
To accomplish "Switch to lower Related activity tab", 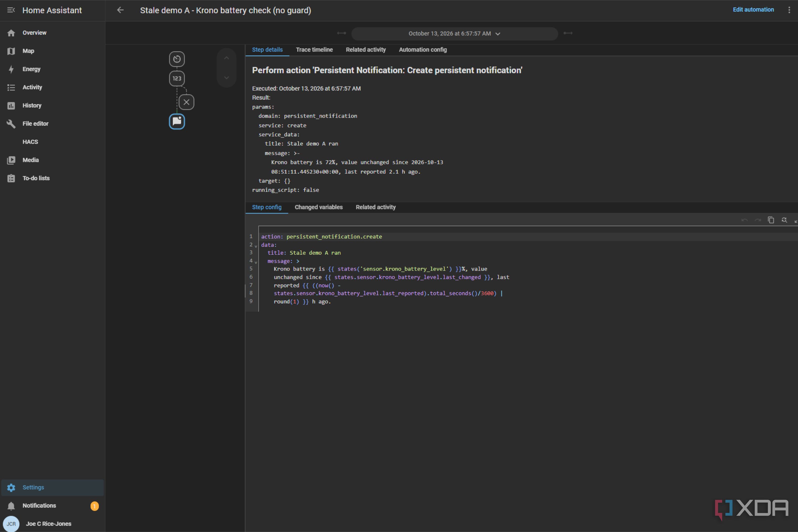I will click(375, 207).
